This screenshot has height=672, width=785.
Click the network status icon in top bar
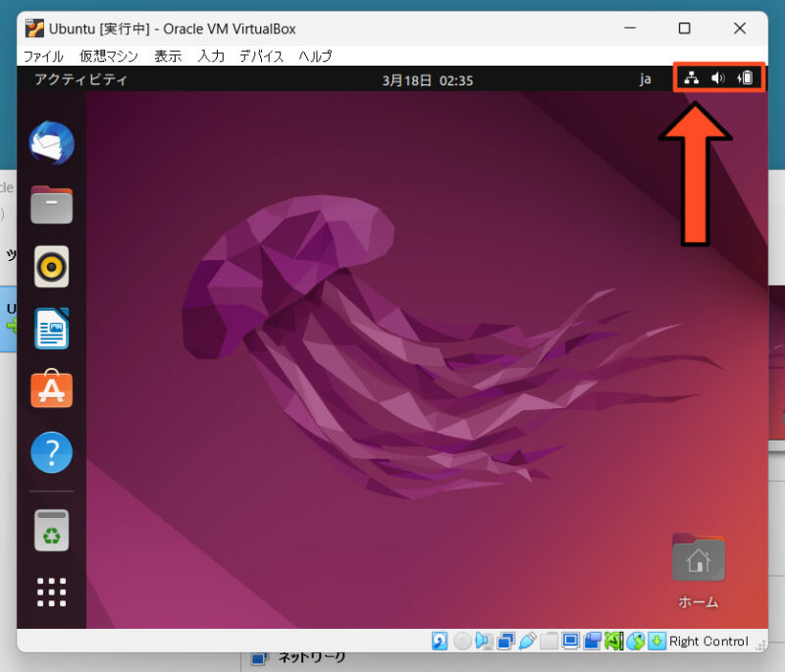692,78
